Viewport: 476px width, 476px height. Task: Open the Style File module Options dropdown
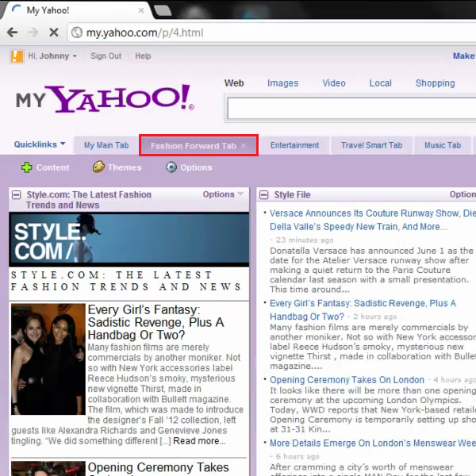[x=463, y=194]
